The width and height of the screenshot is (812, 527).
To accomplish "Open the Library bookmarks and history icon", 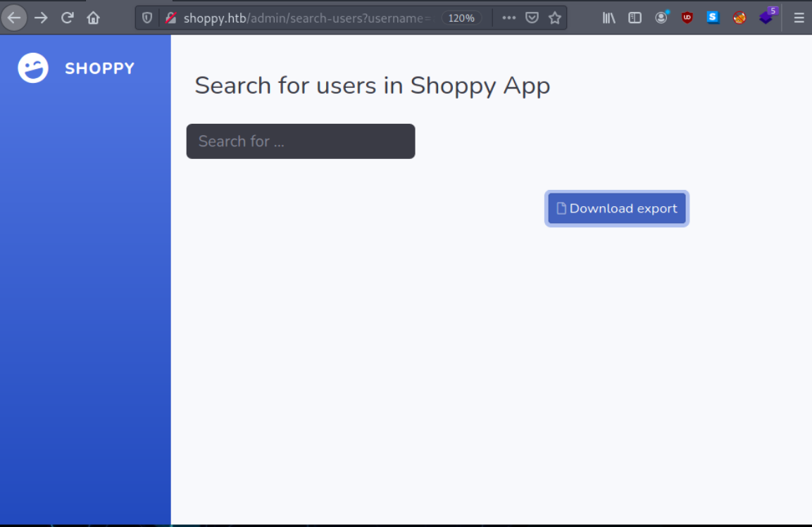I will click(x=609, y=18).
